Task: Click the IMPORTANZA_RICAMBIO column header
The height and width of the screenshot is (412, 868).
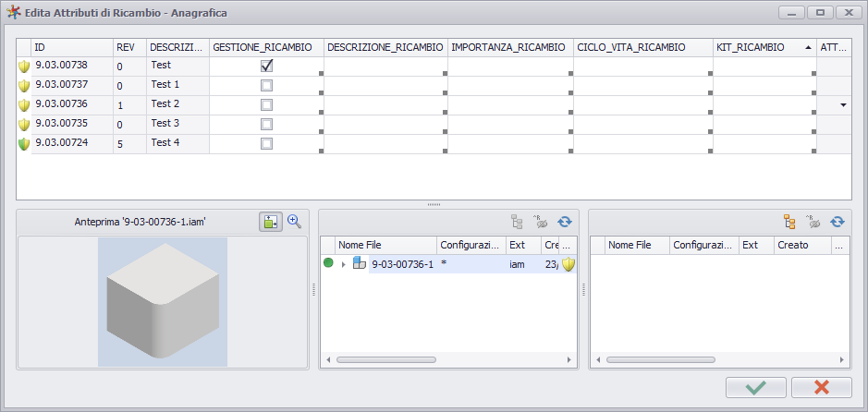Action: tap(510, 47)
